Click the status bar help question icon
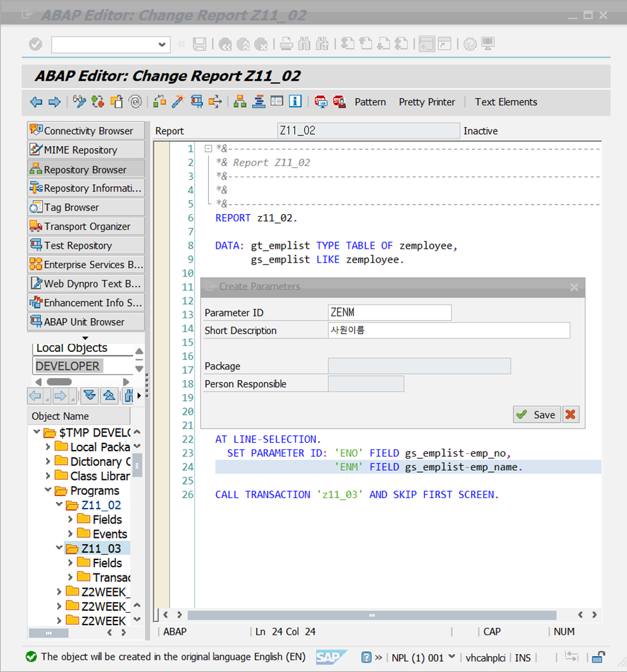627x672 pixels. 366,657
